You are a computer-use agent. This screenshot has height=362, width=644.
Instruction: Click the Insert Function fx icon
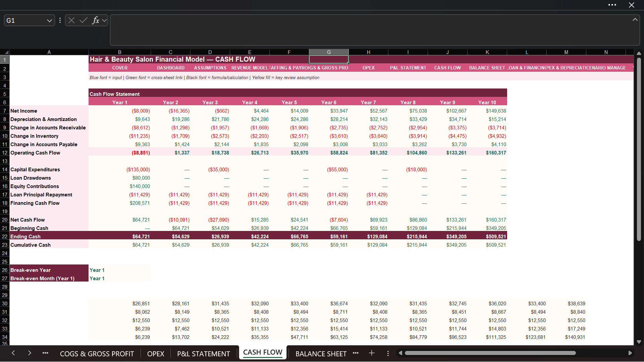pyautogui.click(x=96, y=20)
